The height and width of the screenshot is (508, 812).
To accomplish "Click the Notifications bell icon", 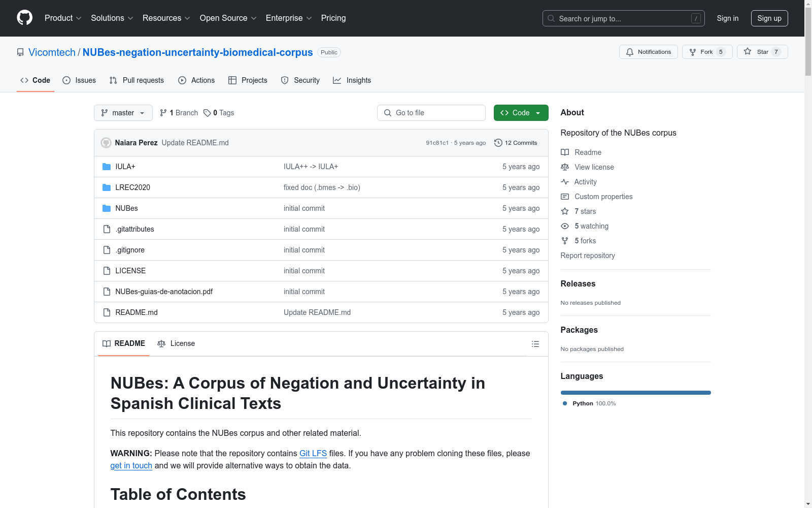I will click(630, 52).
